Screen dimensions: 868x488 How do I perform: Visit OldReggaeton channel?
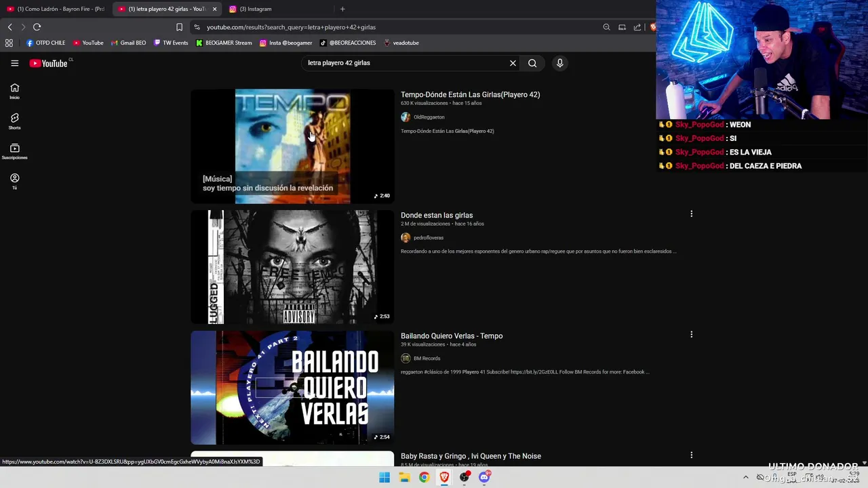tap(429, 117)
